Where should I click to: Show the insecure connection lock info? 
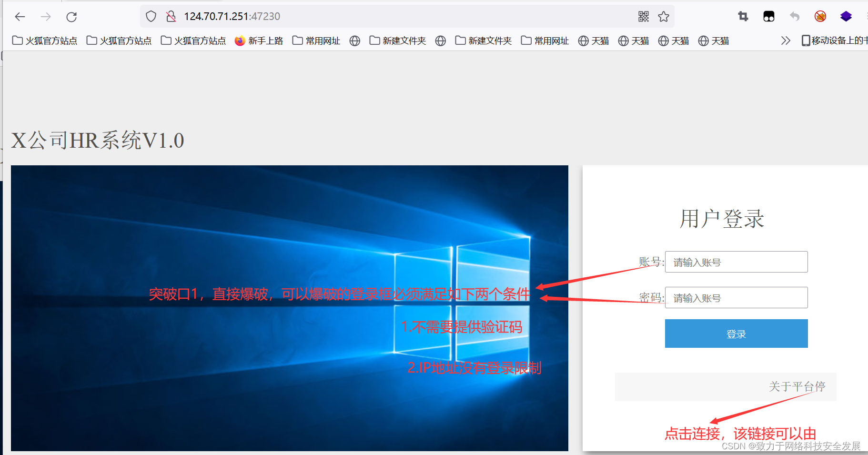(x=171, y=17)
